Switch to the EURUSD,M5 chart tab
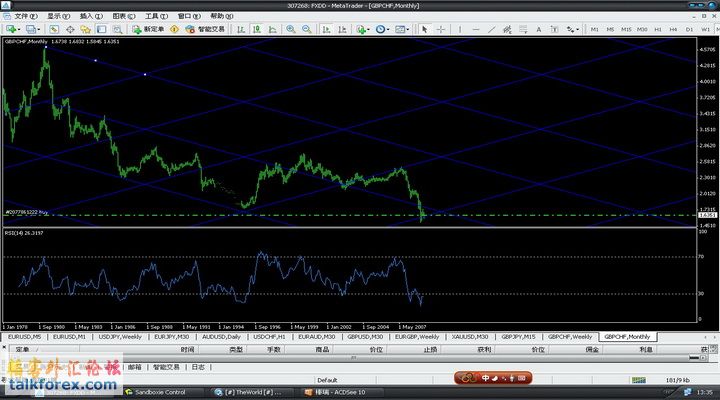The image size is (720, 400). click(x=24, y=337)
